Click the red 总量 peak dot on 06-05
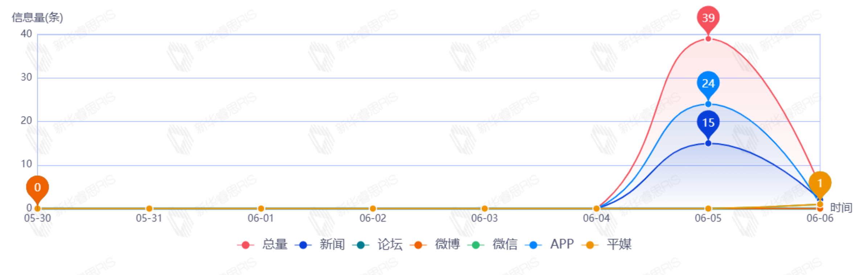868x275 pixels. (708, 39)
